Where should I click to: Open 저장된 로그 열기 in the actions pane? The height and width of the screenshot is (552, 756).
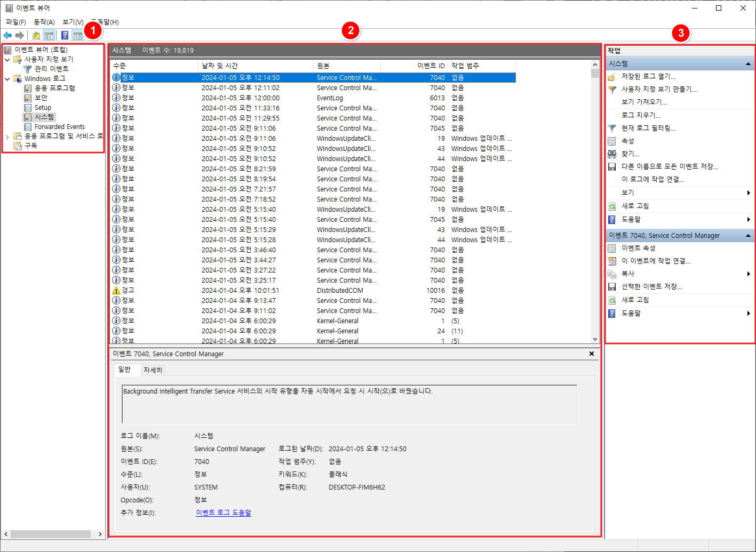(x=648, y=76)
